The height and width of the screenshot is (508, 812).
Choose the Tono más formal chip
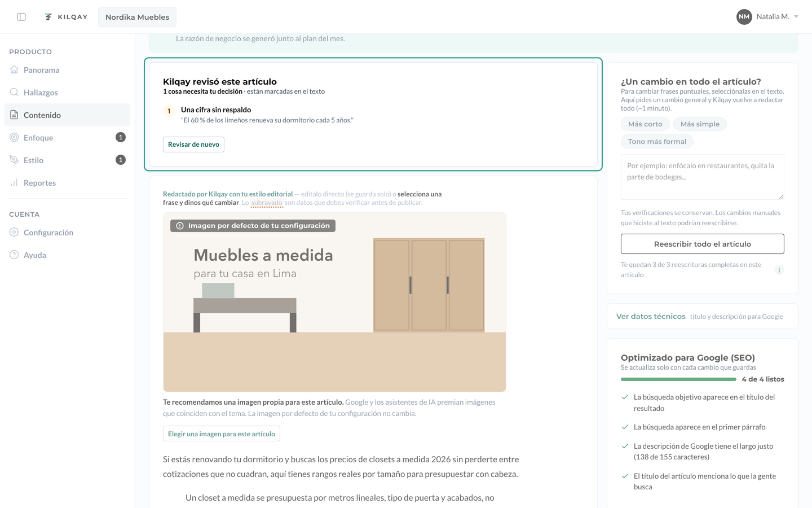(657, 142)
